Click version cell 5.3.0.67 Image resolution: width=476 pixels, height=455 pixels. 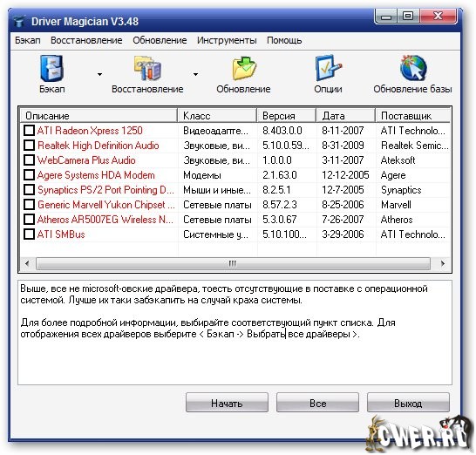tap(279, 220)
